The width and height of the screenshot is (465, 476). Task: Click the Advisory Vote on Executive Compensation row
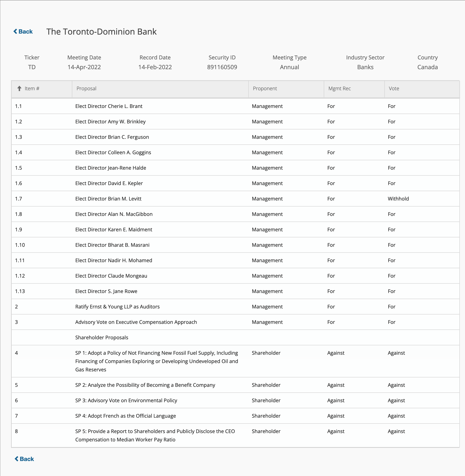pos(136,322)
